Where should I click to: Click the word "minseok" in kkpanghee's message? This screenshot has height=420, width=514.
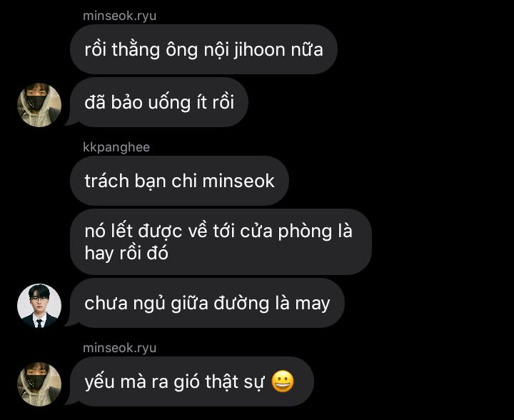(x=238, y=181)
